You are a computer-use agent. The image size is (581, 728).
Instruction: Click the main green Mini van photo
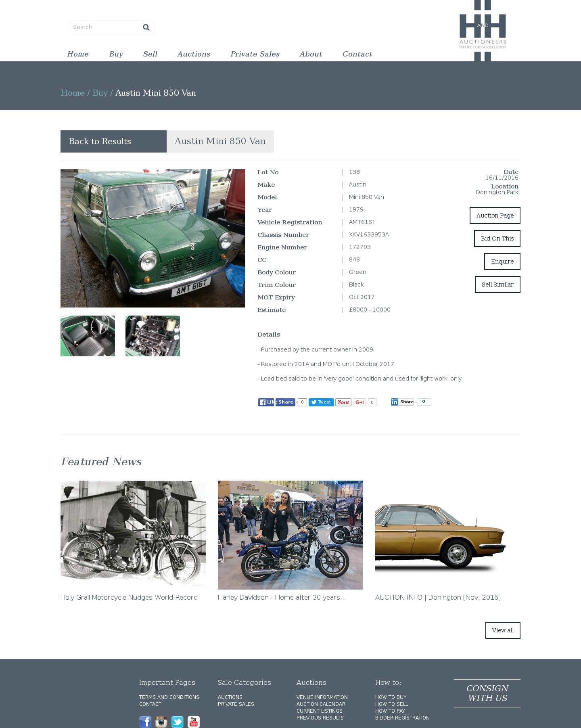(x=153, y=238)
